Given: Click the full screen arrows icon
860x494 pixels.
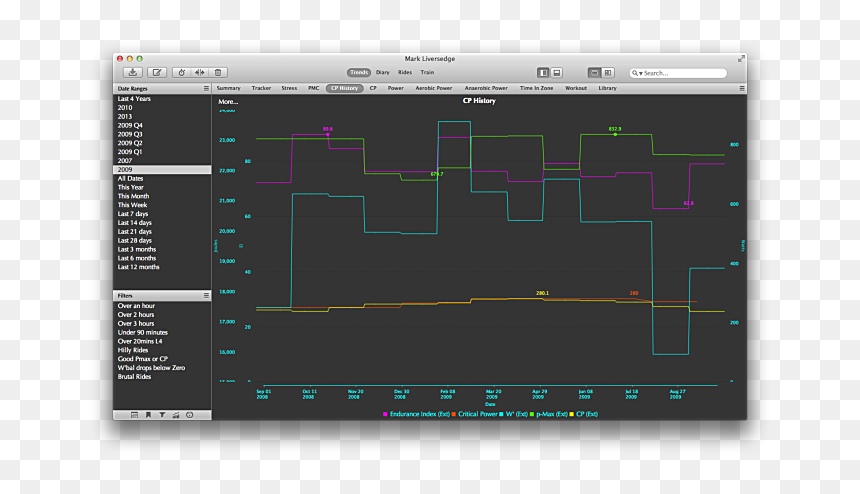Looking at the screenshot, I should [x=742, y=58].
